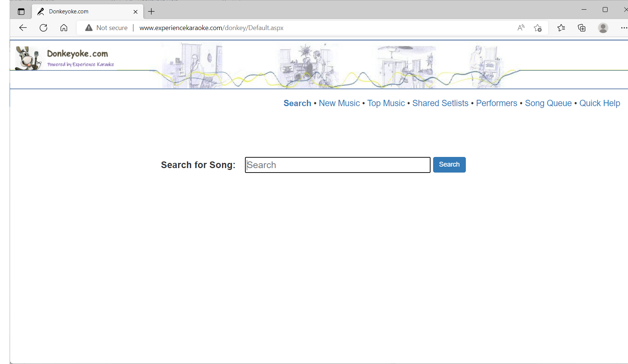Open the favorites list
The image size is (628, 364).
[561, 28]
